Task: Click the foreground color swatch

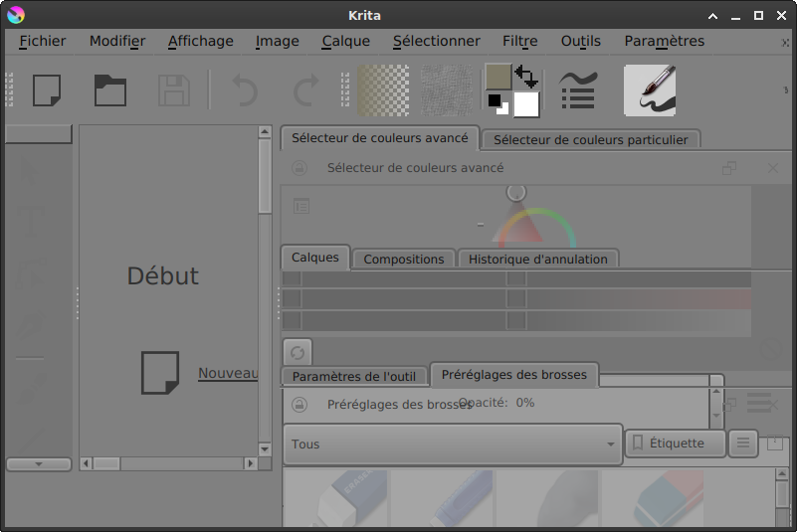Action: pyautogui.click(x=498, y=77)
